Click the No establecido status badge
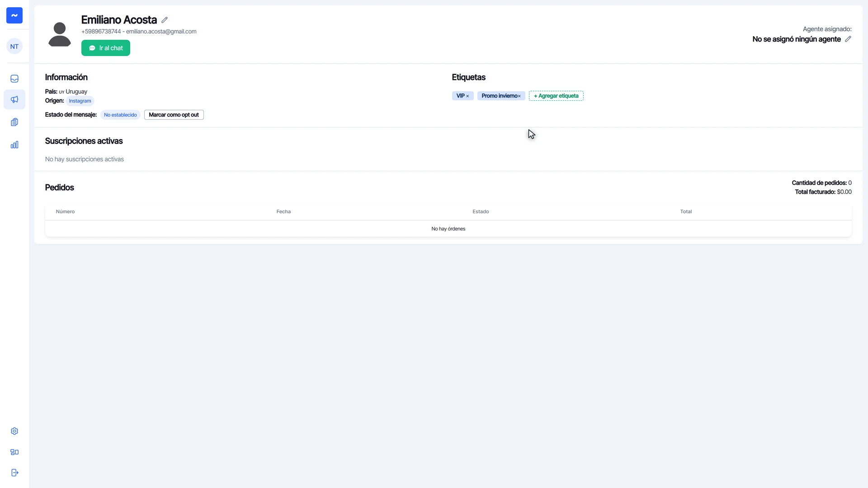This screenshot has height=488, width=868. (120, 115)
